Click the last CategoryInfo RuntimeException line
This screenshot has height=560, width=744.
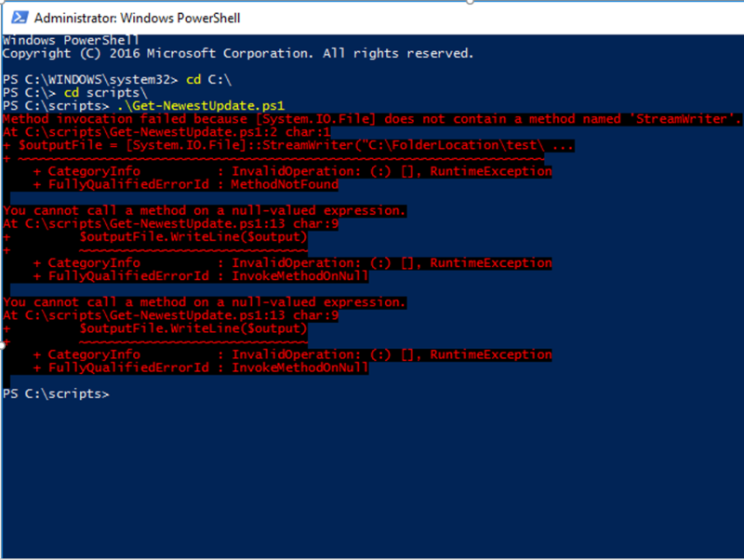tap(293, 354)
